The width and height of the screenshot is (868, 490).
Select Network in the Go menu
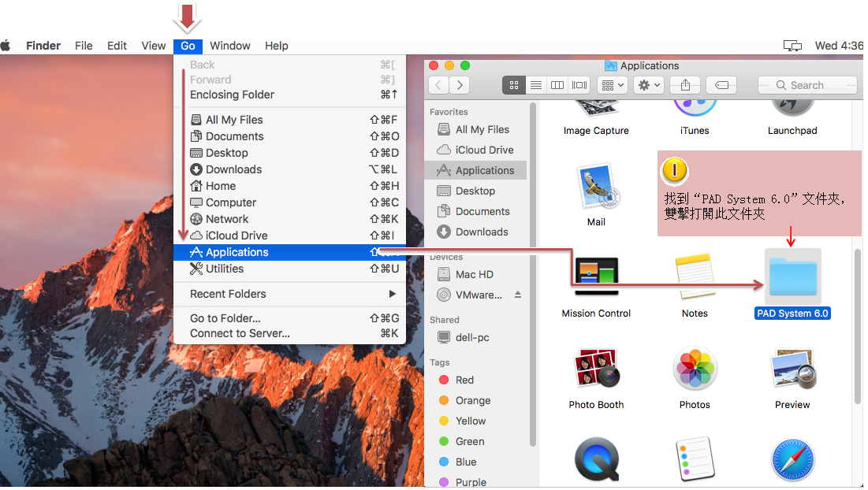pos(289,219)
